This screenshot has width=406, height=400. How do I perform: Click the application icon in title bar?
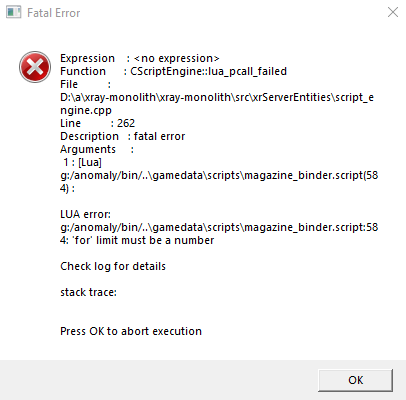point(13,12)
